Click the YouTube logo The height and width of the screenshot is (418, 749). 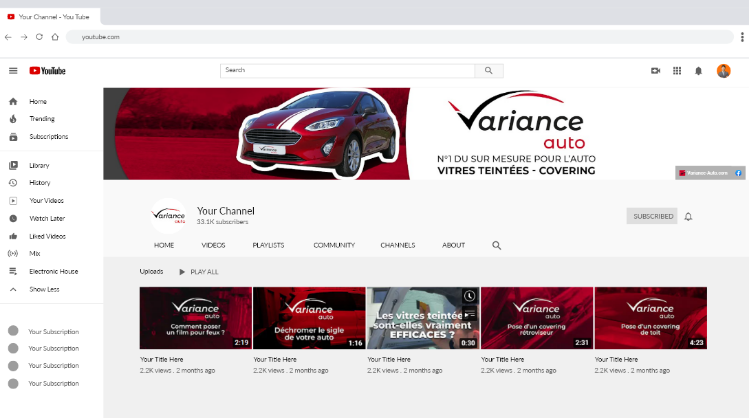[47, 71]
